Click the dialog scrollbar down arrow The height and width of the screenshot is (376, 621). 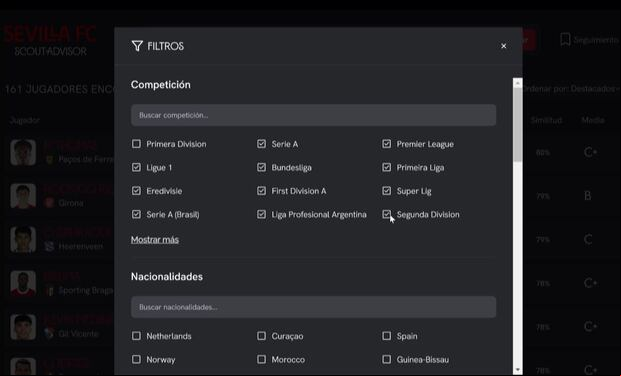517,370
